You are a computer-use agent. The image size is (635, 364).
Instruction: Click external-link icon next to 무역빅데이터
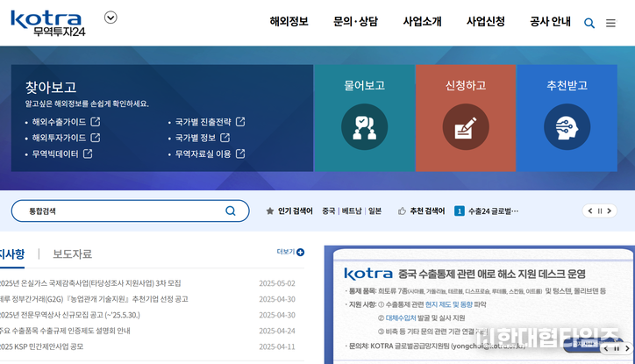point(88,153)
